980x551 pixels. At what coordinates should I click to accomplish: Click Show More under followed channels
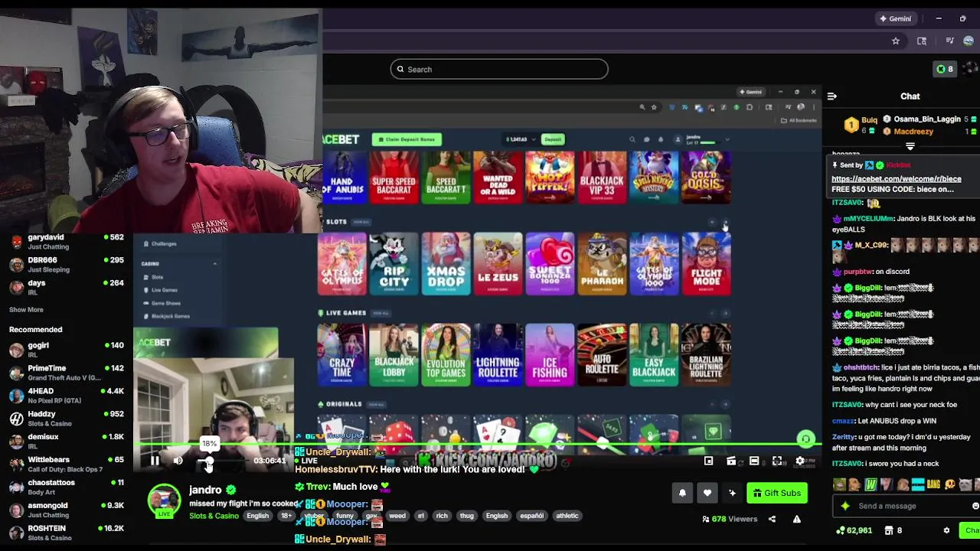point(26,310)
